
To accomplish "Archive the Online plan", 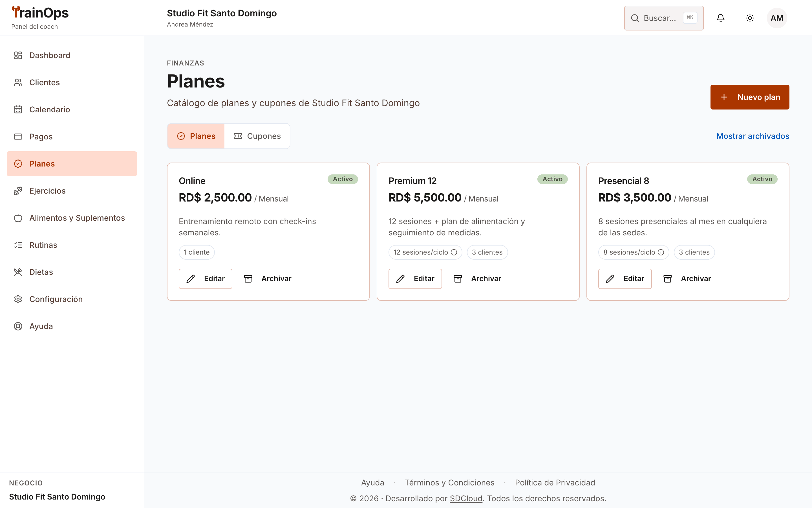I will tap(267, 279).
